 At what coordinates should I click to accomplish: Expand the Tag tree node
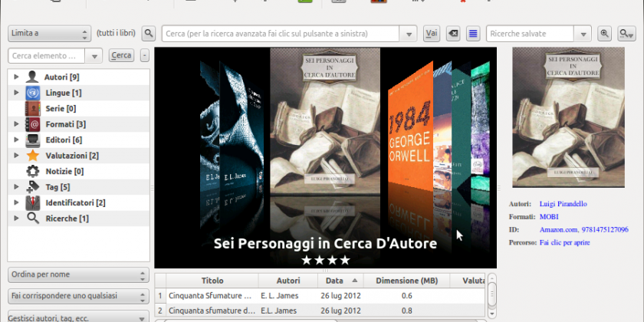click(16, 186)
